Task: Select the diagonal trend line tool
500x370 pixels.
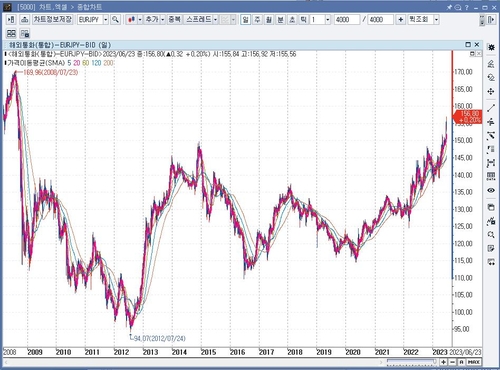Action: tap(491, 108)
